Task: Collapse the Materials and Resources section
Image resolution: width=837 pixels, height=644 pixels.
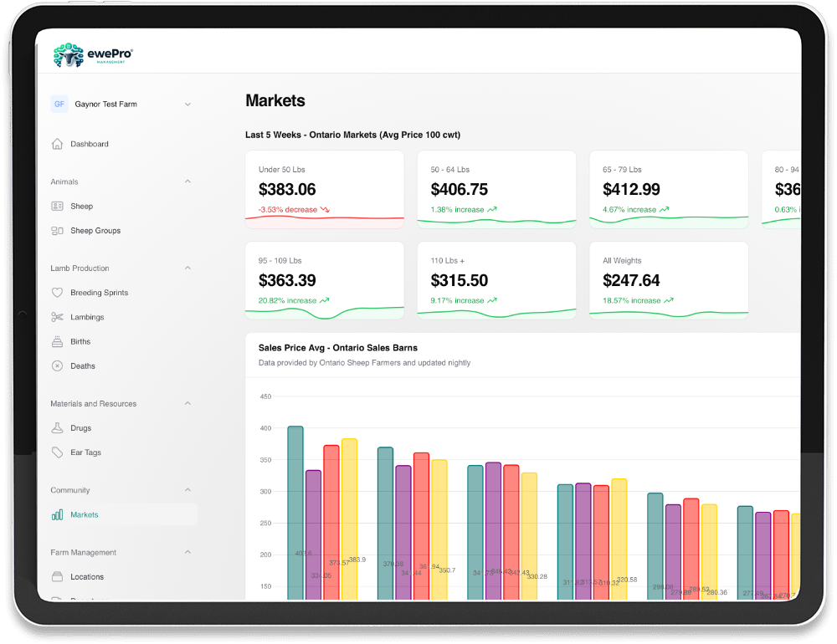Action: point(187,404)
